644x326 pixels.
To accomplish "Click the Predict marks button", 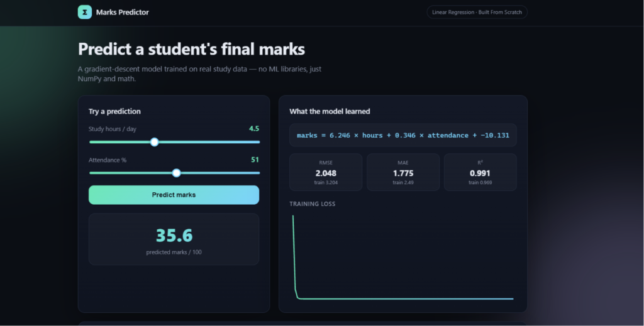I will 174,195.
